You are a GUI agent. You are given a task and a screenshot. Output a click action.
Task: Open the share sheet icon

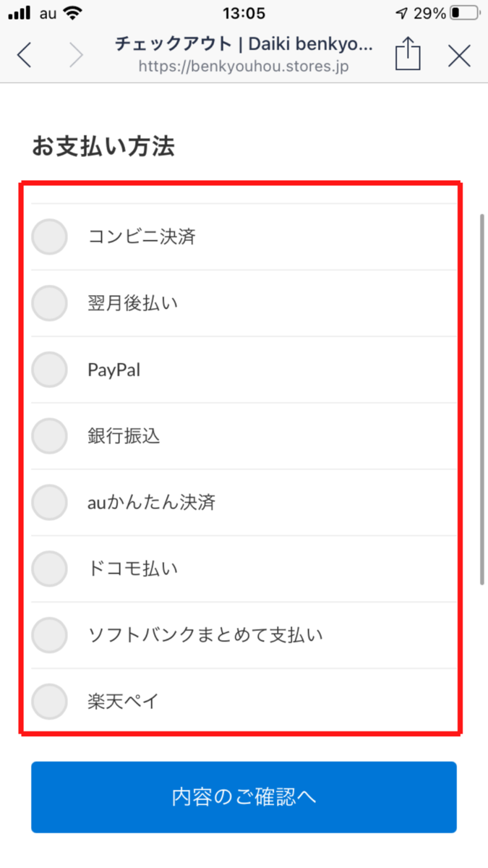point(408,54)
